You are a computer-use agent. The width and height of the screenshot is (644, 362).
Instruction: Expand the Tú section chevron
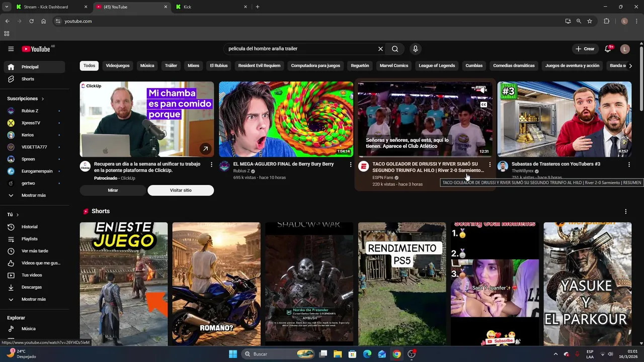[17, 215]
